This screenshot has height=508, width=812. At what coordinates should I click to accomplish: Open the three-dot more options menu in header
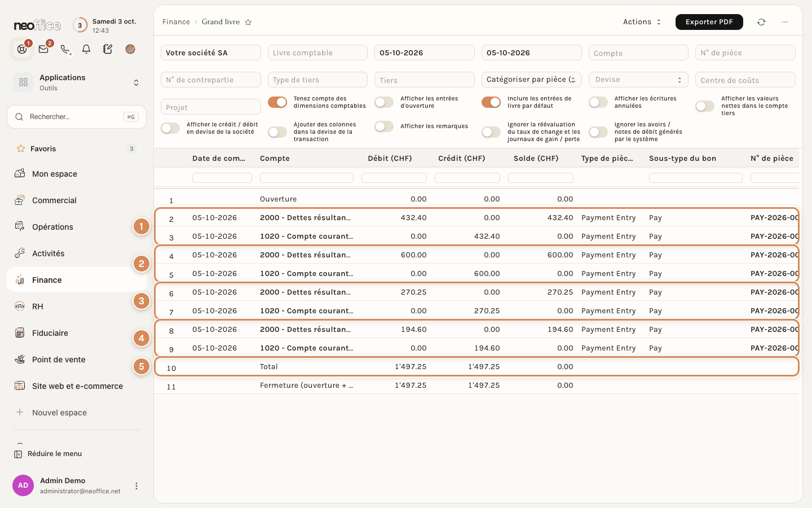click(x=785, y=22)
